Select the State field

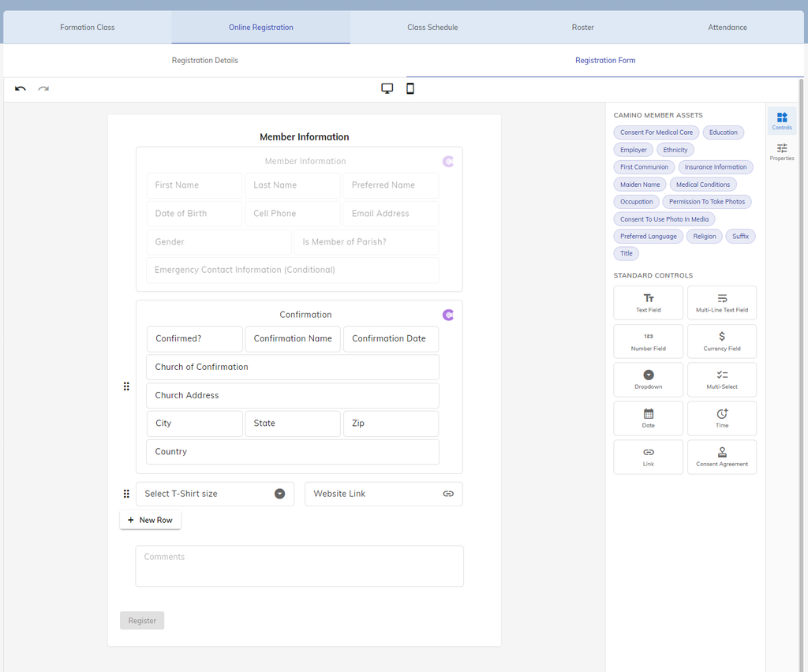tap(293, 424)
